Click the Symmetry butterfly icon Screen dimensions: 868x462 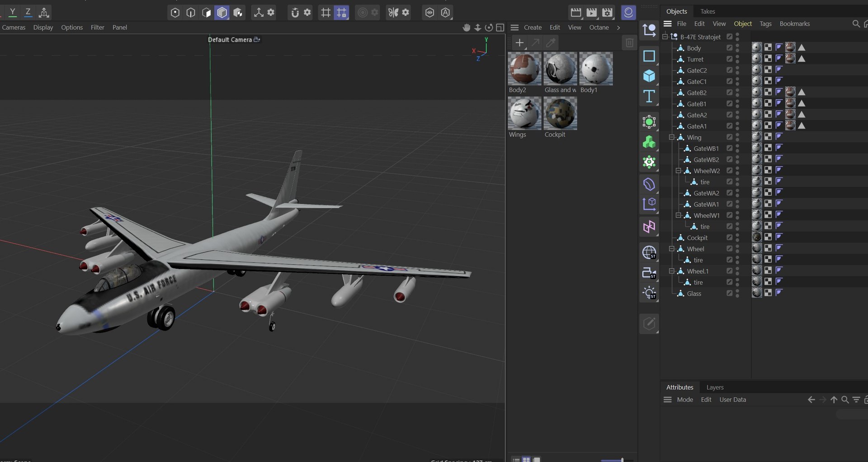[393, 13]
